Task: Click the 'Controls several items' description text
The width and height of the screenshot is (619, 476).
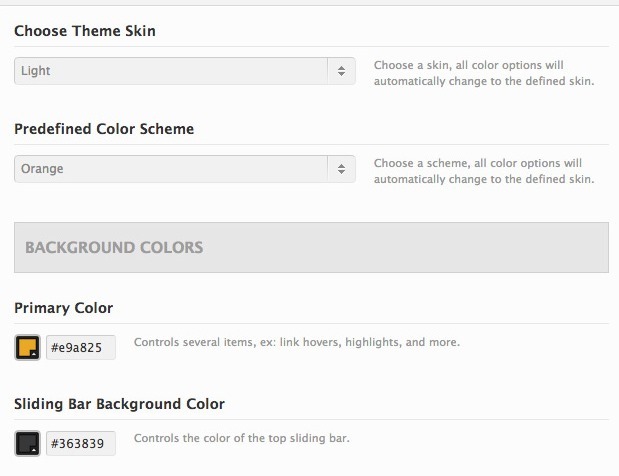Action: tap(297, 342)
